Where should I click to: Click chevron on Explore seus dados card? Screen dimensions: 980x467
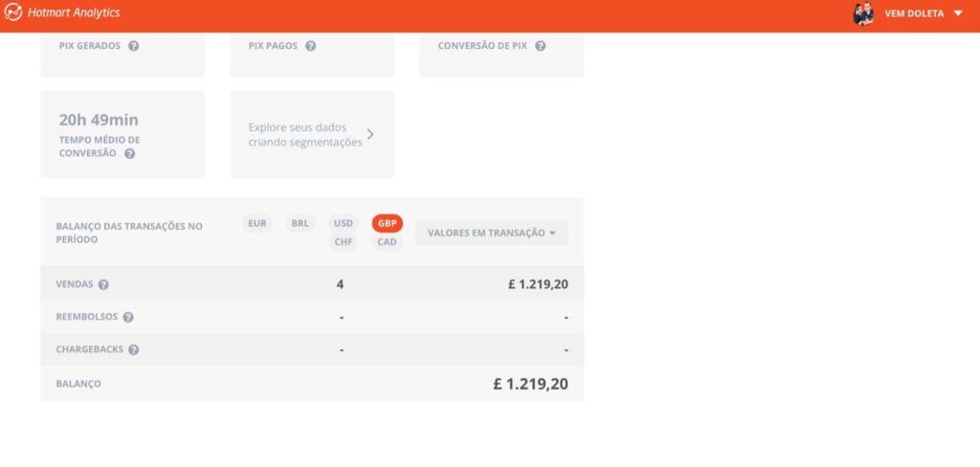click(370, 135)
